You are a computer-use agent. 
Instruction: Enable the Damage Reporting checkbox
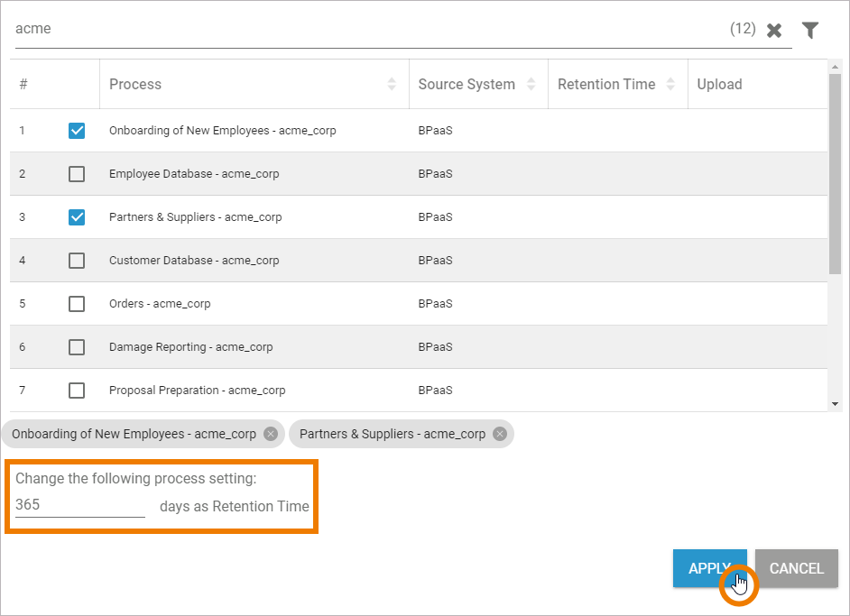point(77,347)
